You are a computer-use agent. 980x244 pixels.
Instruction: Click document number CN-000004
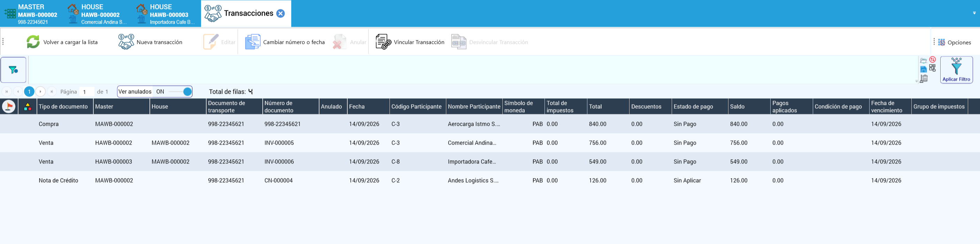coord(278,181)
